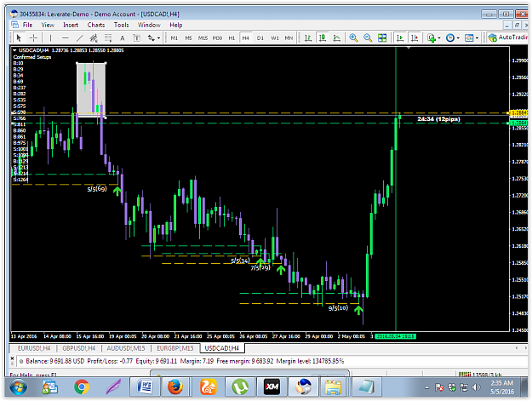This screenshot has height=401, width=532.
Task: Switch to AUDUSD!,M15 chart tab
Action: (x=125, y=348)
